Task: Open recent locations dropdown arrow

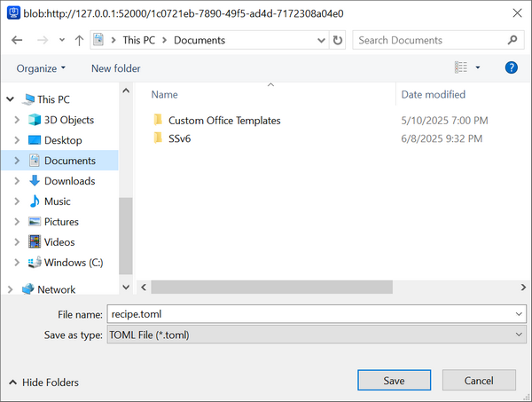Action: pyautogui.click(x=62, y=40)
